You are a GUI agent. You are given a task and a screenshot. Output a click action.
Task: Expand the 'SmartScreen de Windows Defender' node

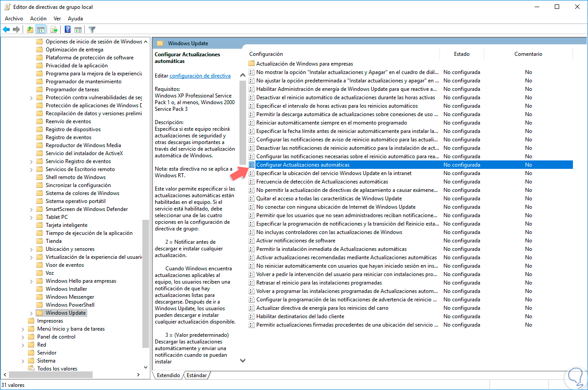(31, 209)
